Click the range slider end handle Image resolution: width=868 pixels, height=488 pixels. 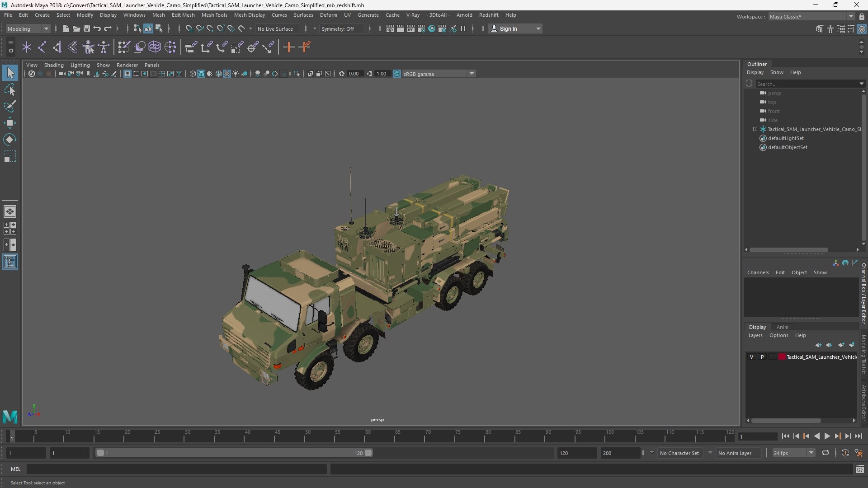click(368, 453)
